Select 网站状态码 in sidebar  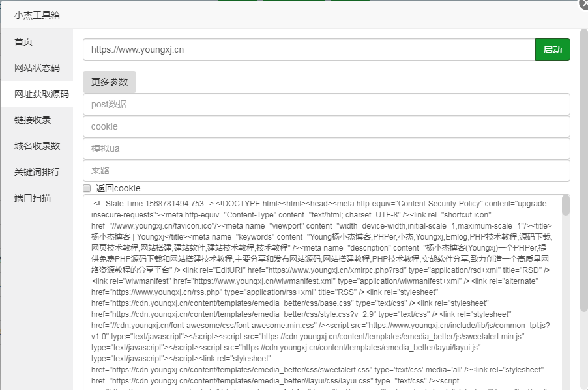point(37,68)
